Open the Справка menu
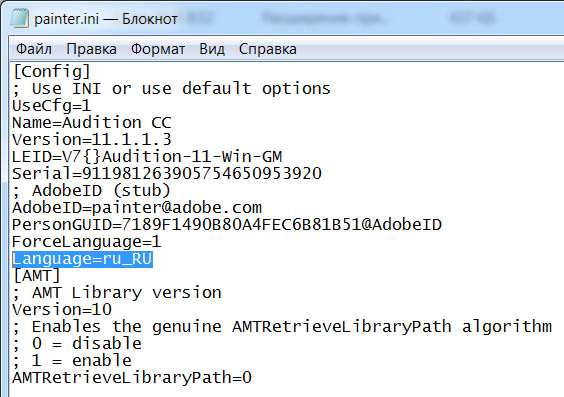 [x=268, y=49]
